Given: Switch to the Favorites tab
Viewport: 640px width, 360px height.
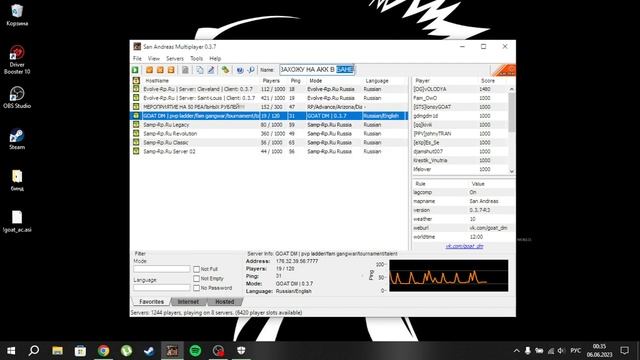Looking at the screenshot, I should [151, 302].
